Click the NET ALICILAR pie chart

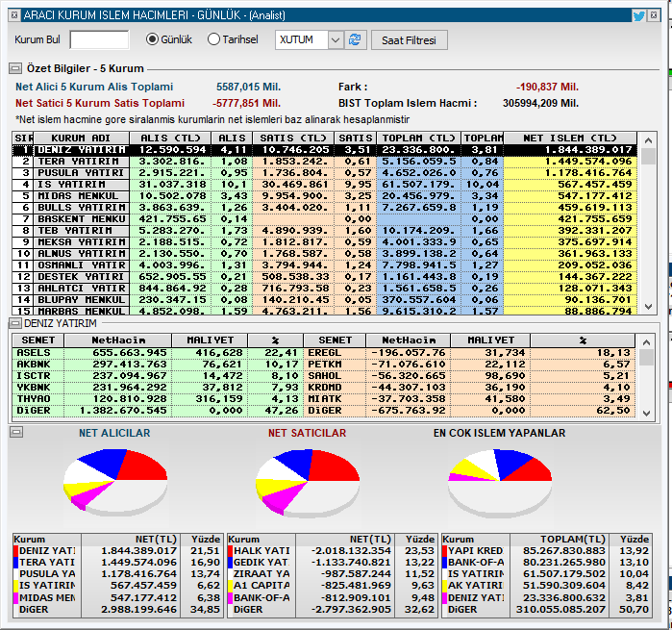[x=115, y=482]
